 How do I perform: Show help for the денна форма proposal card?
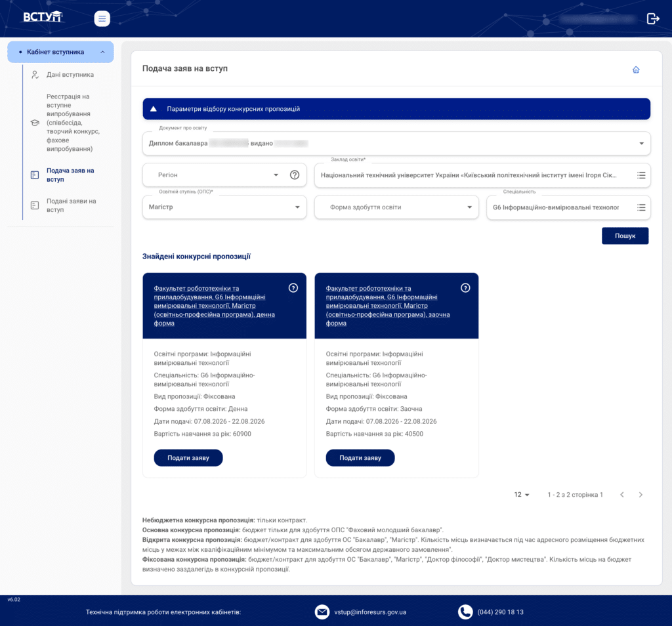pyautogui.click(x=293, y=288)
